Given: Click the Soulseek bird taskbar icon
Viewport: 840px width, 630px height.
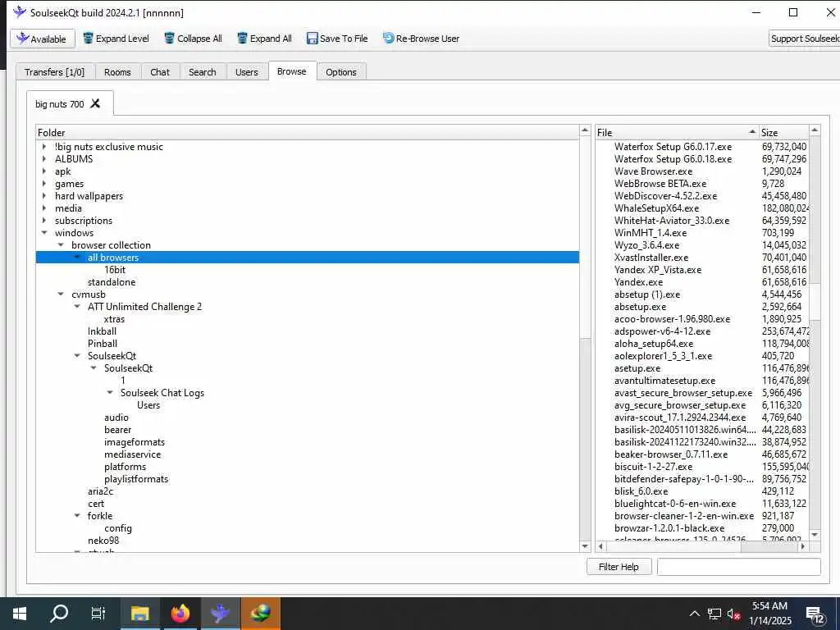Looking at the screenshot, I should coord(220,614).
